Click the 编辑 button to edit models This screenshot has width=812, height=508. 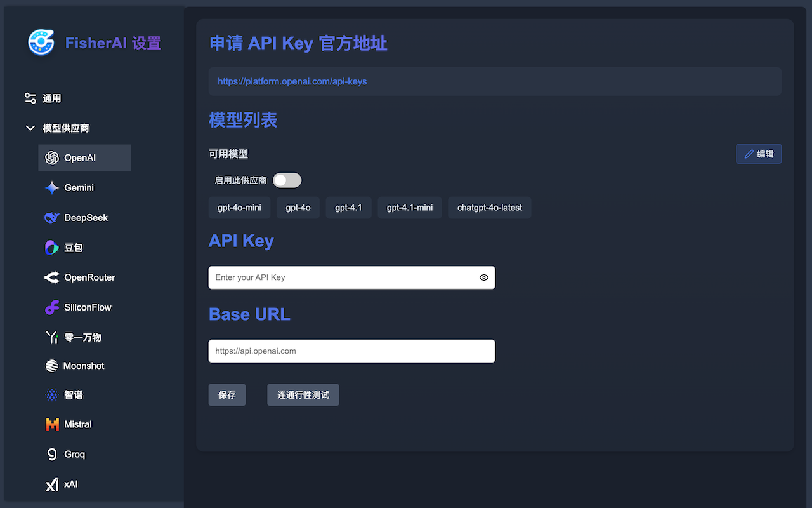[x=759, y=154]
